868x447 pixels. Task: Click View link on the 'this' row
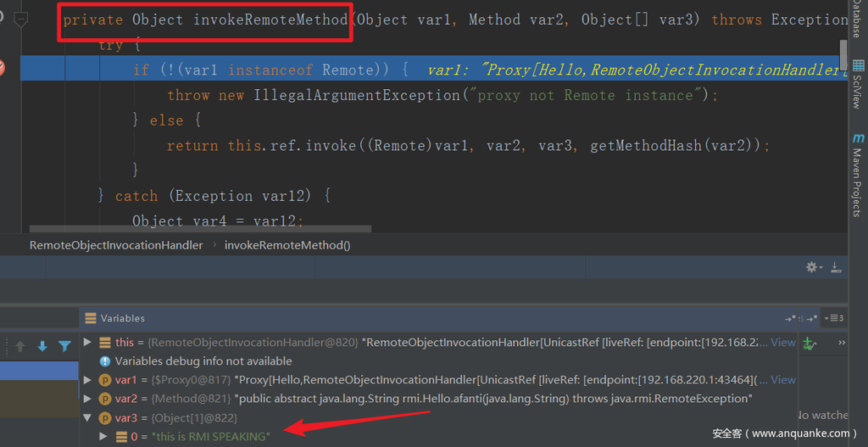pyautogui.click(x=783, y=343)
